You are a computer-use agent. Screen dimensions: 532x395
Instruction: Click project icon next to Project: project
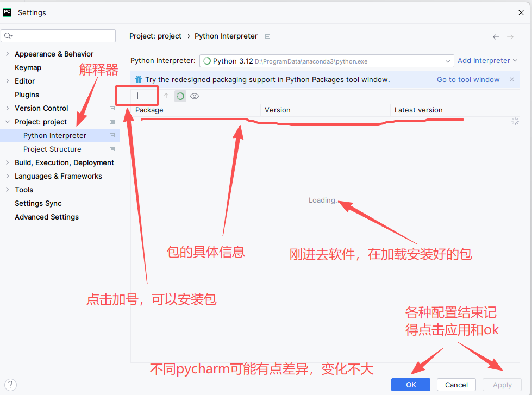[112, 122]
